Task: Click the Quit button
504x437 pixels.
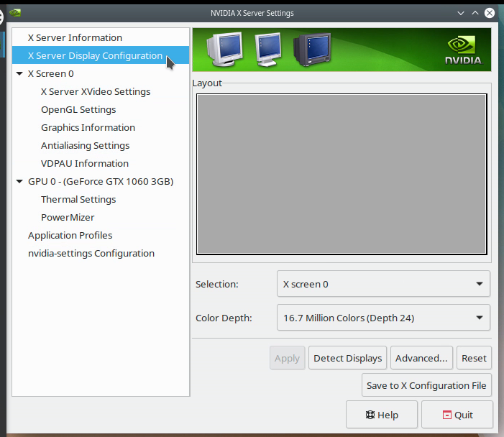Action: coord(457,415)
